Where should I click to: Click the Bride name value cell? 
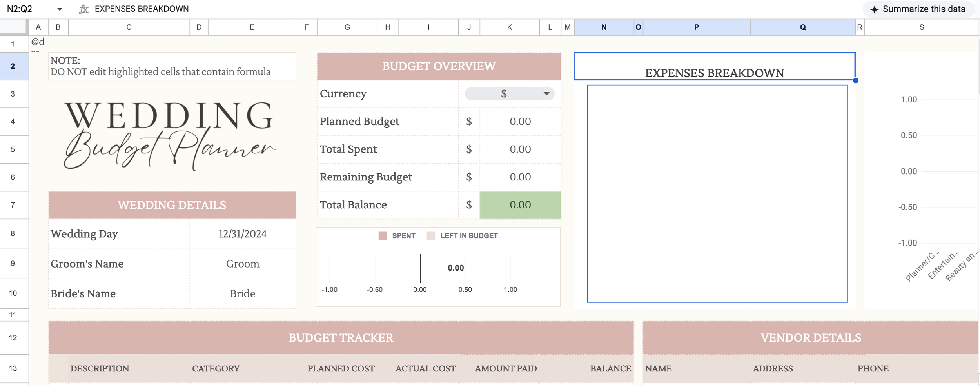(243, 294)
